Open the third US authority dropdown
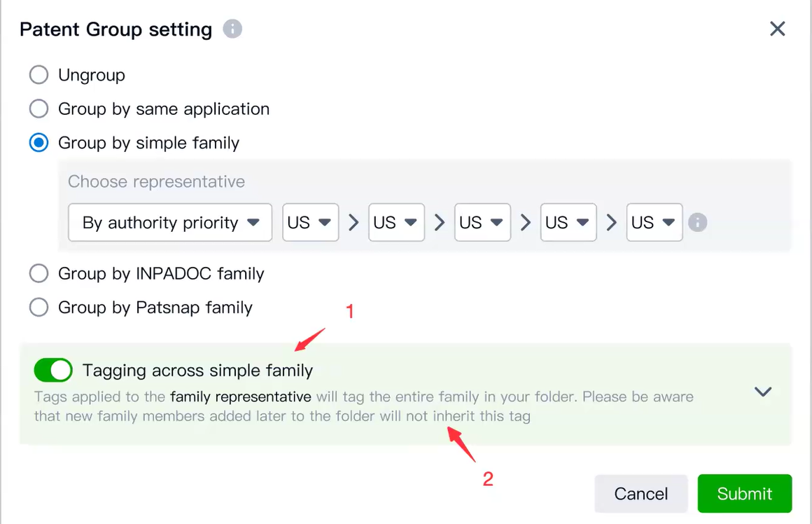Image resolution: width=812 pixels, height=524 pixels. tap(482, 223)
